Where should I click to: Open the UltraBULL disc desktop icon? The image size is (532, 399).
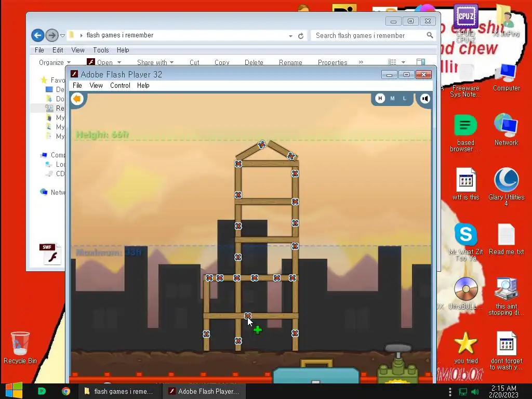tap(465, 293)
